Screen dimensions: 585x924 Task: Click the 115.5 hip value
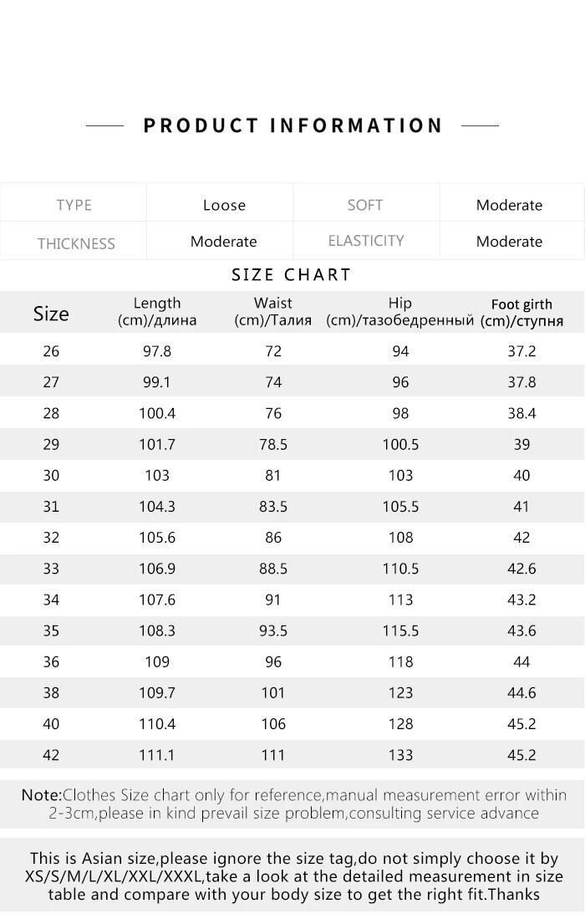400,631
